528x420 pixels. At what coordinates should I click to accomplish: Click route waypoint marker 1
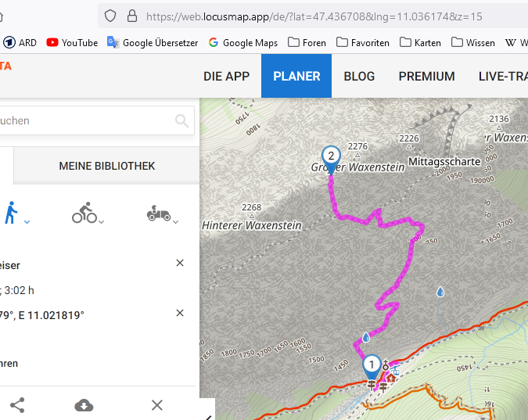372,366
